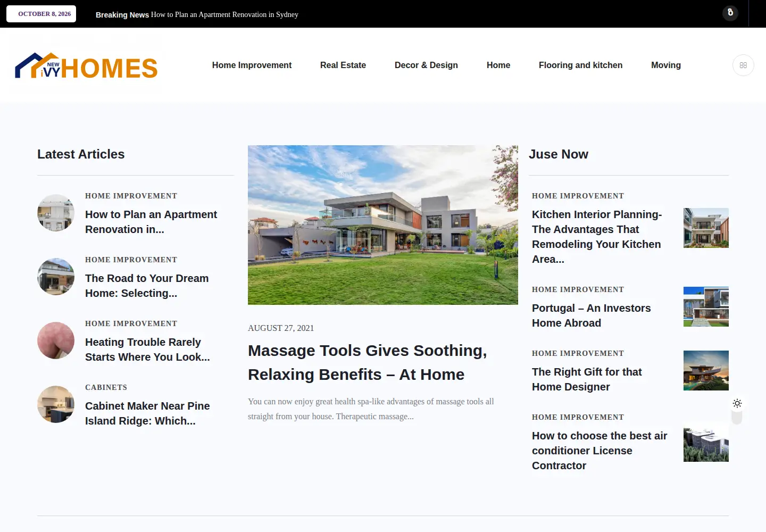Image resolution: width=766 pixels, height=532 pixels.
Task: Open 'How to Plan an Apartment Renovation in...' article
Action: click(151, 222)
